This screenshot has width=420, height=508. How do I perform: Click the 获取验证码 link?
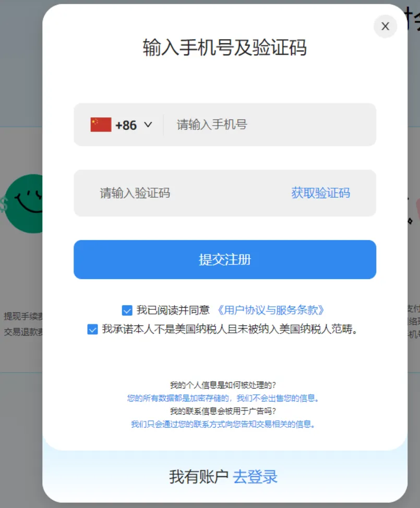[320, 193]
